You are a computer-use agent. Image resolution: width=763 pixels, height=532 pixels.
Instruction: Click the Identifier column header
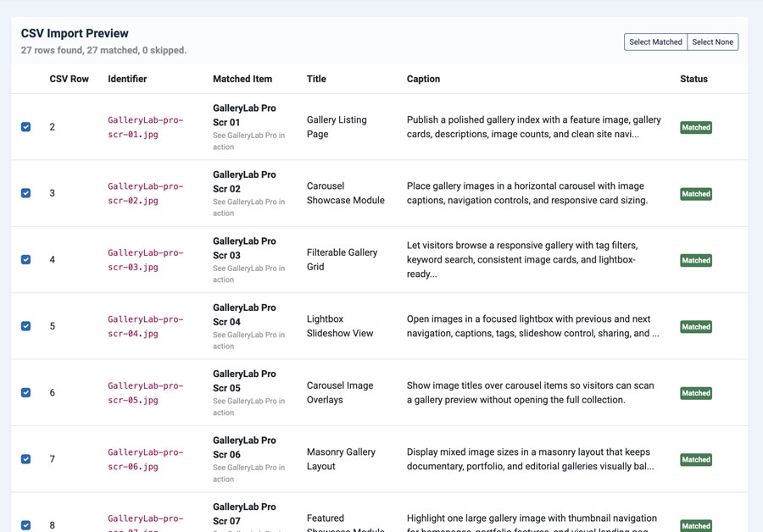(x=127, y=79)
